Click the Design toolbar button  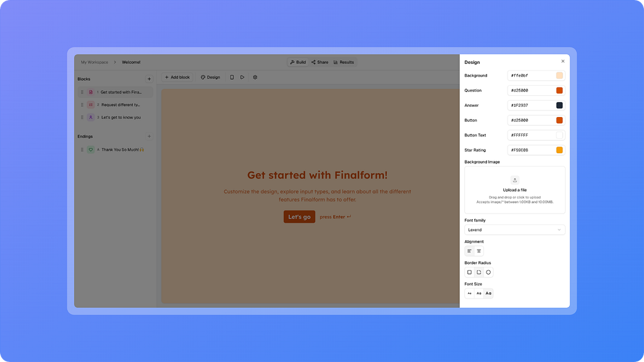(x=210, y=77)
